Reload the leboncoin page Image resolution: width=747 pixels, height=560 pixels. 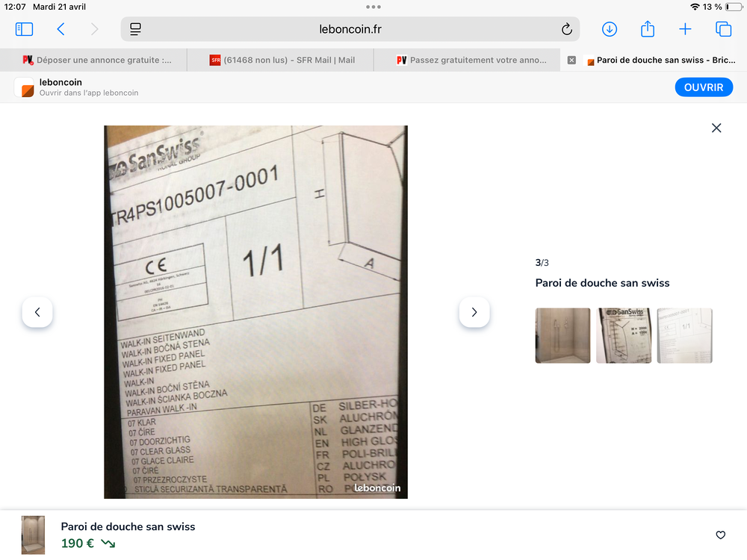point(566,29)
